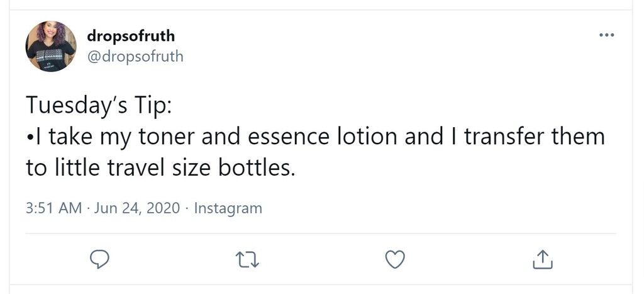The width and height of the screenshot is (644, 294).
Task: Select the "AM" part of timestamp
Action: tap(70, 208)
